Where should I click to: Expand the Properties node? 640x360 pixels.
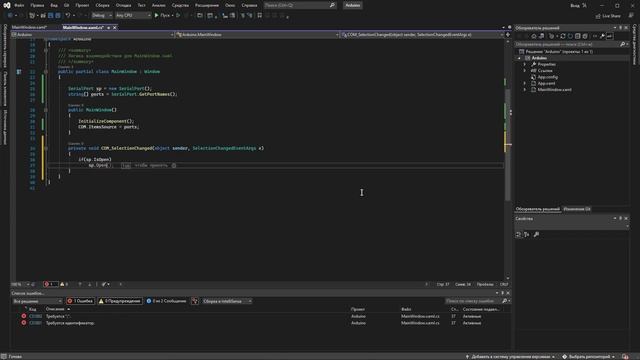coord(525,64)
